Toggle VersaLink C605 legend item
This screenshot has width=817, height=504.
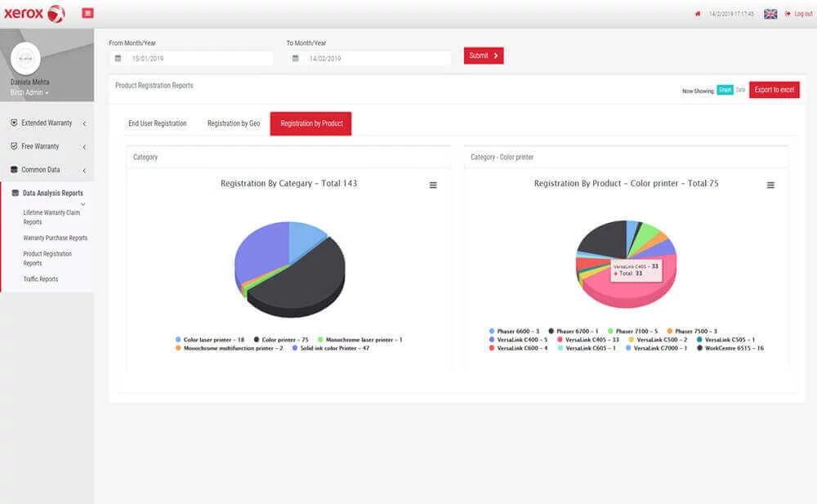(587, 348)
